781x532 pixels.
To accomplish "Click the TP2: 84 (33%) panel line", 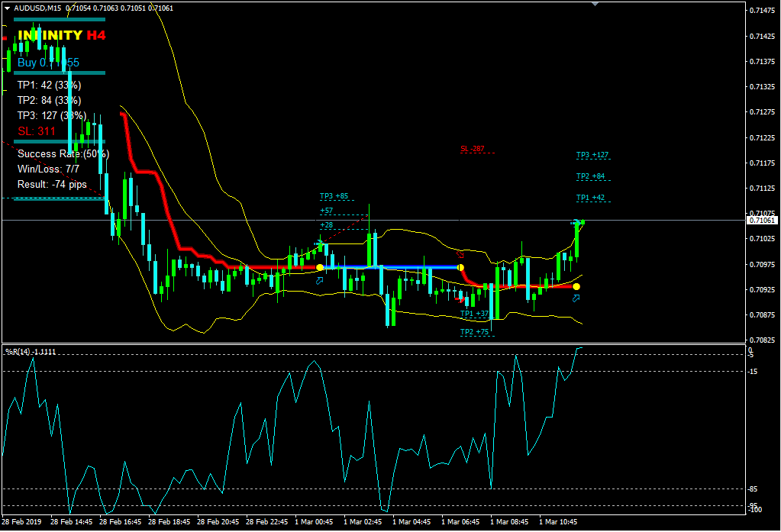I will (50, 101).
